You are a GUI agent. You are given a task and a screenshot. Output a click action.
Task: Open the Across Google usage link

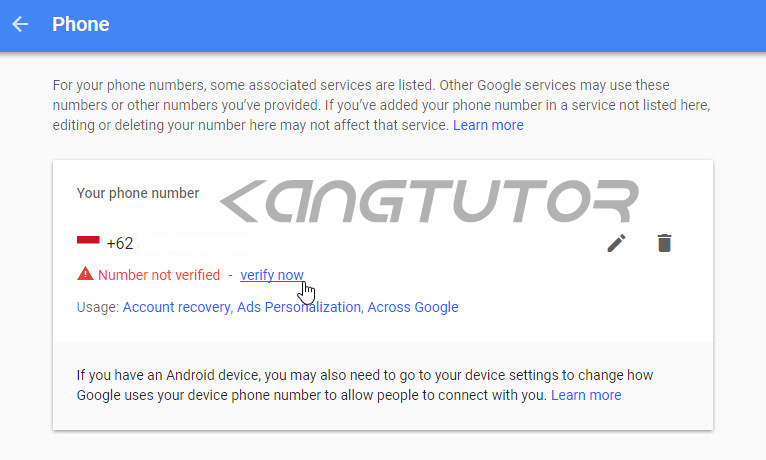tap(413, 307)
